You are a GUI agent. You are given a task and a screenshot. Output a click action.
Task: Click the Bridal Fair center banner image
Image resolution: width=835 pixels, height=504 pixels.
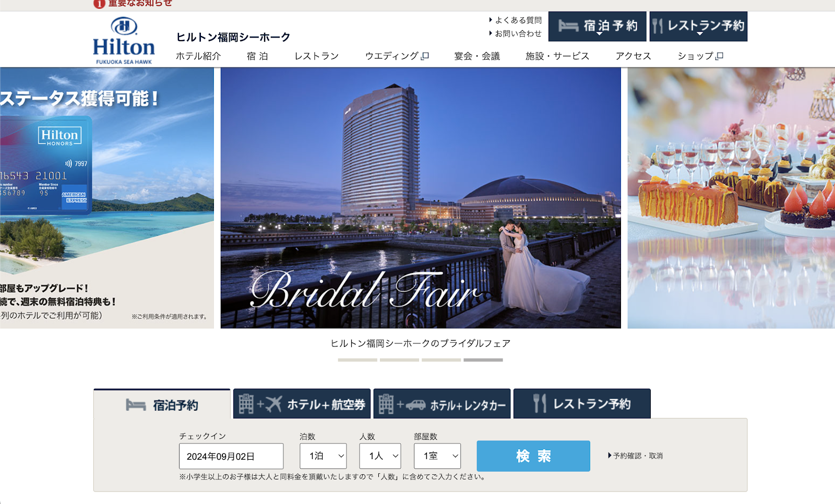[421, 198]
